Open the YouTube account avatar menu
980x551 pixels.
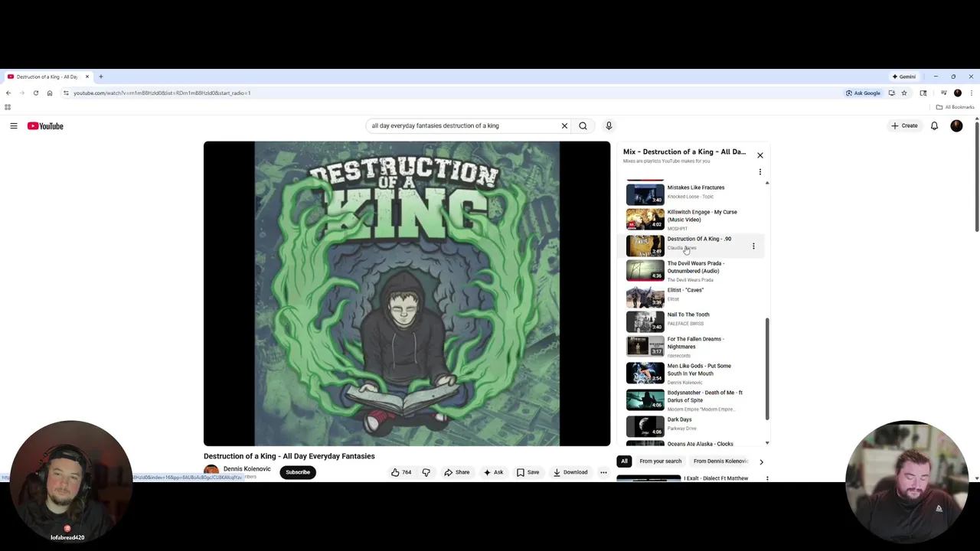coord(956,126)
